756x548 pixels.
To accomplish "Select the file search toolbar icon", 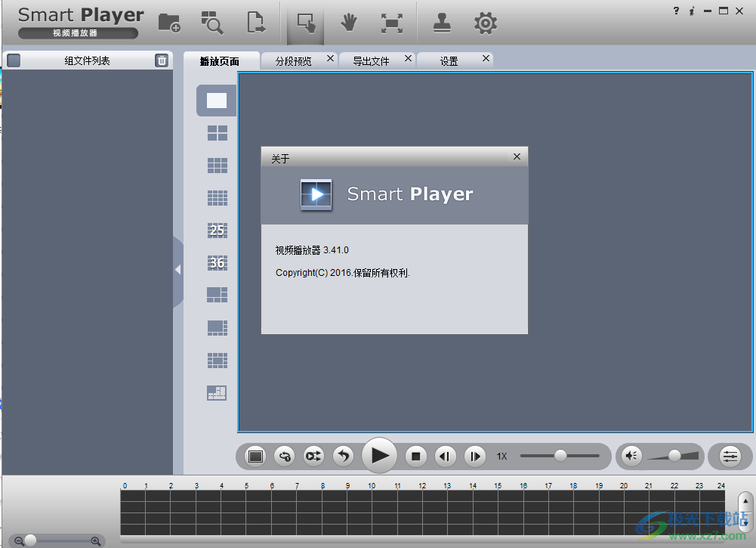I will click(x=212, y=23).
